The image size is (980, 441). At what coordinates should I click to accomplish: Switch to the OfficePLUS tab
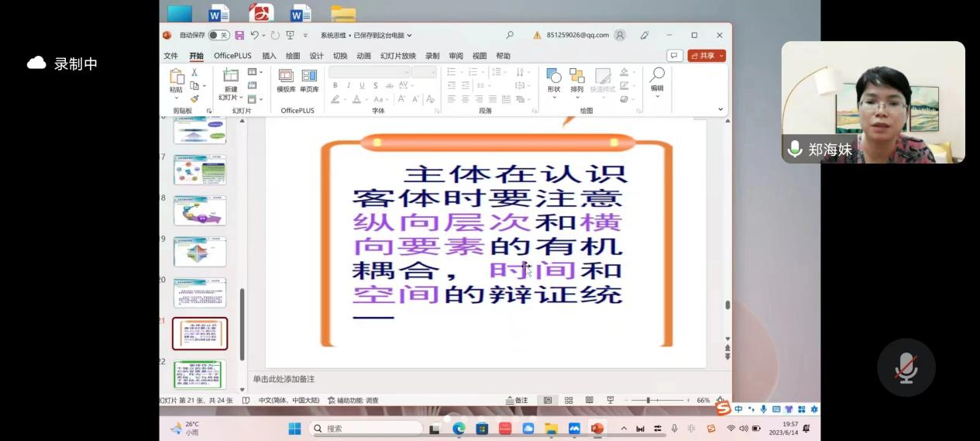[x=232, y=56]
